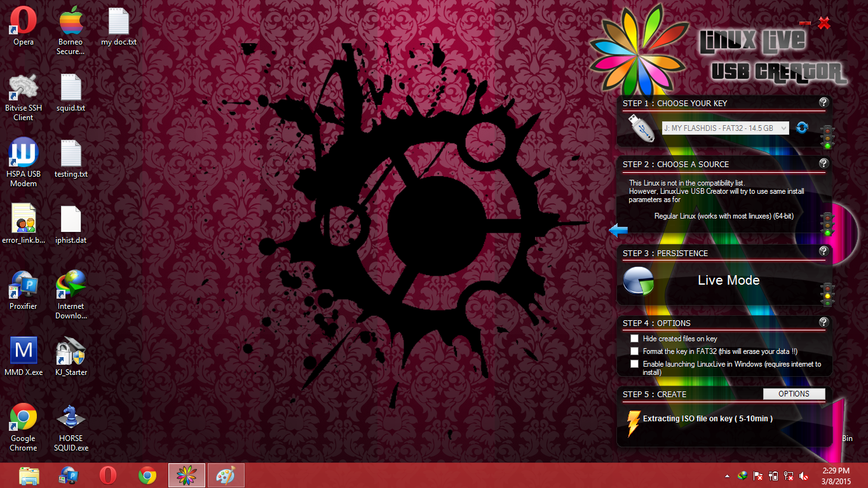This screenshot has width=868, height=488.
Task: Open the taskbar clock showing 2:29 PM
Action: (836, 475)
